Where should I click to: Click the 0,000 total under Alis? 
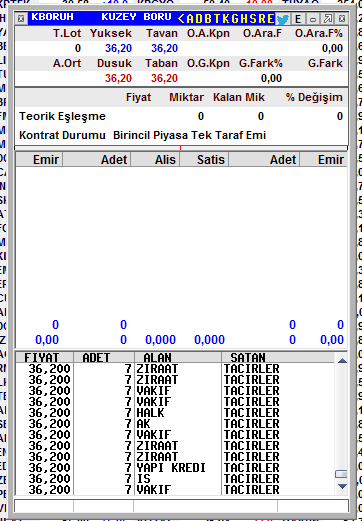coord(160,340)
